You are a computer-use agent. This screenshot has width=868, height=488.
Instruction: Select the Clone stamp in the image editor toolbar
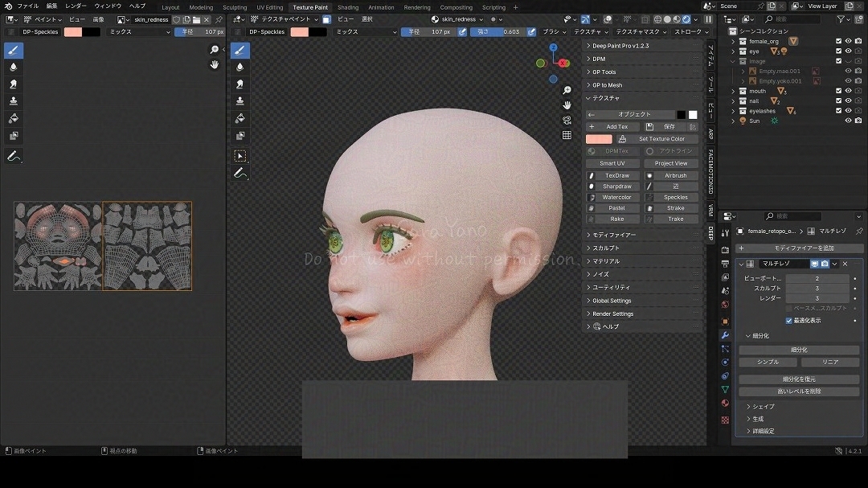[x=14, y=100]
